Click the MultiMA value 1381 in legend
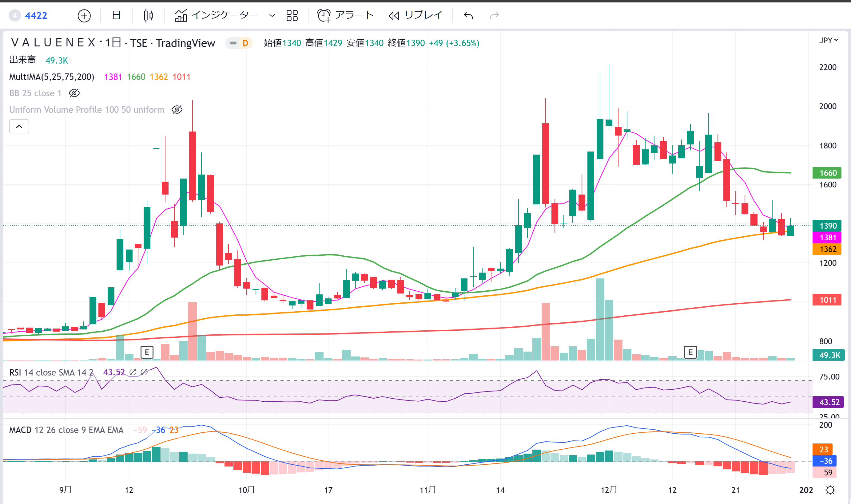 pyautogui.click(x=113, y=77)
